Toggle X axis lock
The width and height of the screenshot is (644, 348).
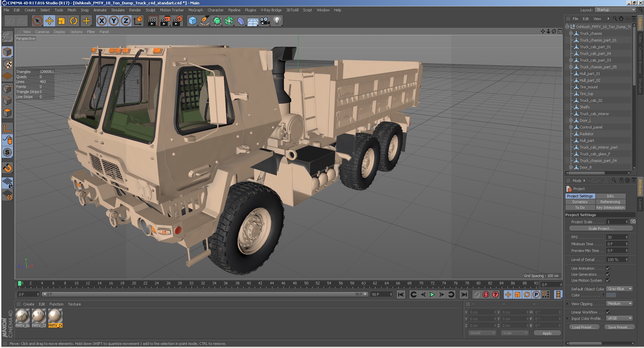click(x=102, y=21)
